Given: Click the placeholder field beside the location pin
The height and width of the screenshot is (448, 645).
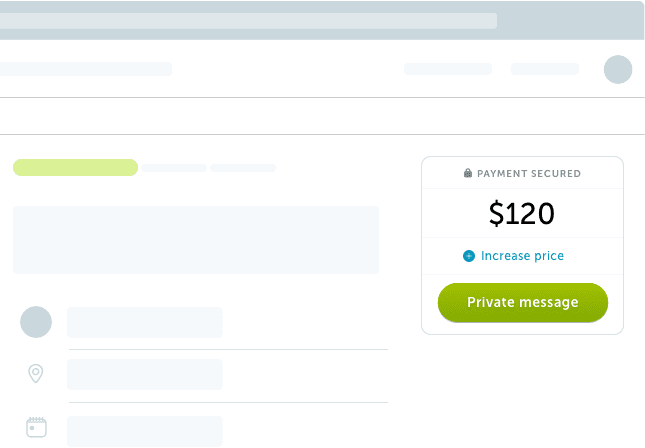Looking at the screenshot, I should coord(145,374).
